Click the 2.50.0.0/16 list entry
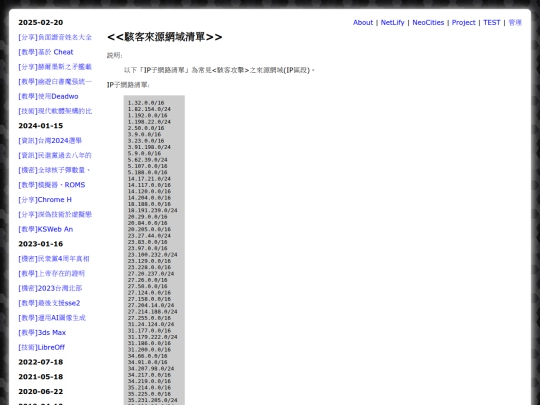The height and width of the screenshot is (405, 540). (x=146, y=128)
